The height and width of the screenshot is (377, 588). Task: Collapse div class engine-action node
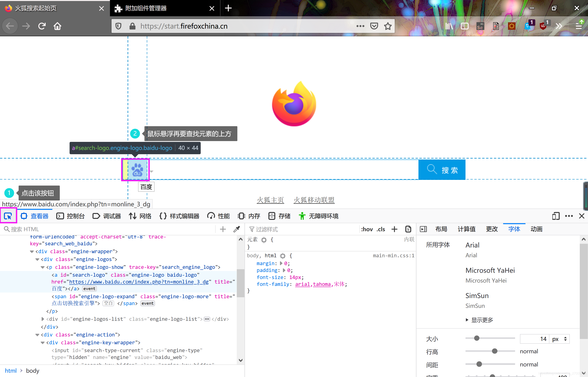click(37, 335)
